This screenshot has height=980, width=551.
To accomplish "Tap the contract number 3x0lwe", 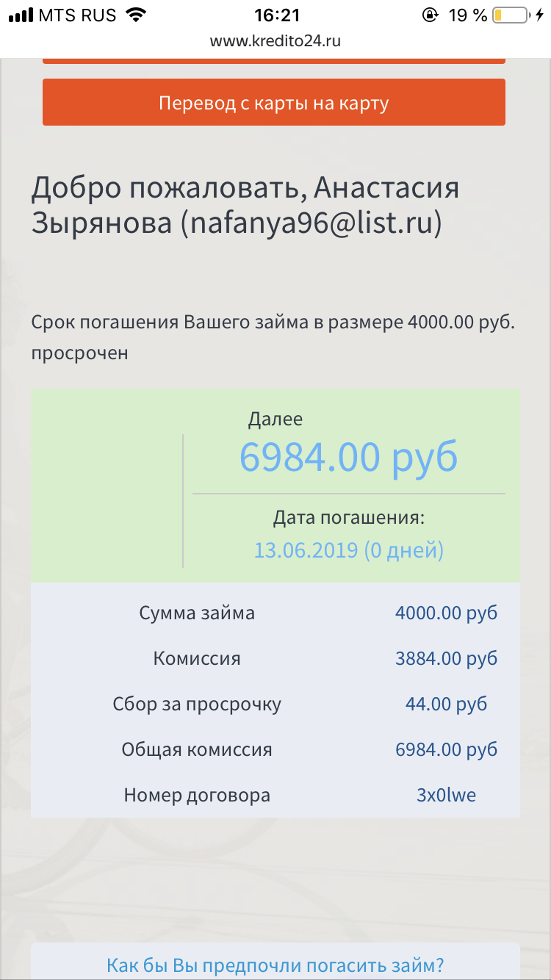I will click(446, 795).
